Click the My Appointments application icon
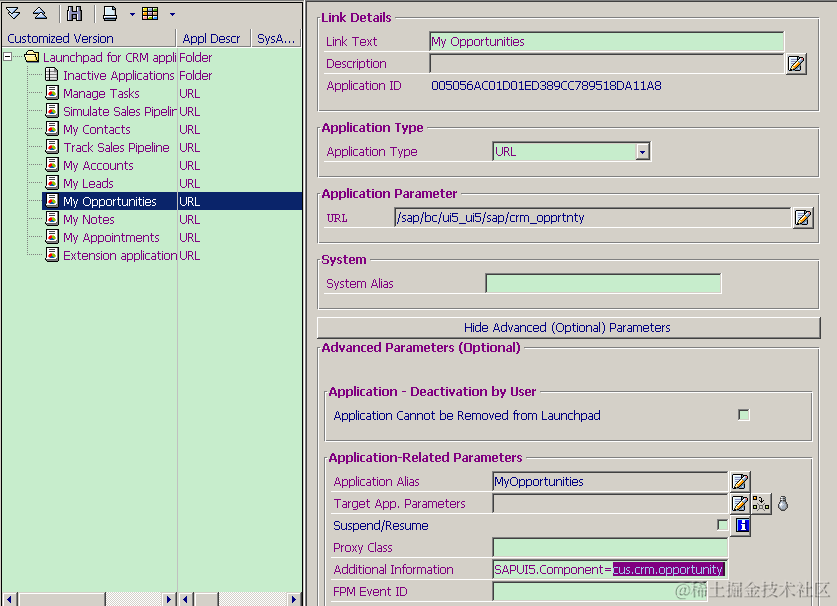 (x=52, y=237)
